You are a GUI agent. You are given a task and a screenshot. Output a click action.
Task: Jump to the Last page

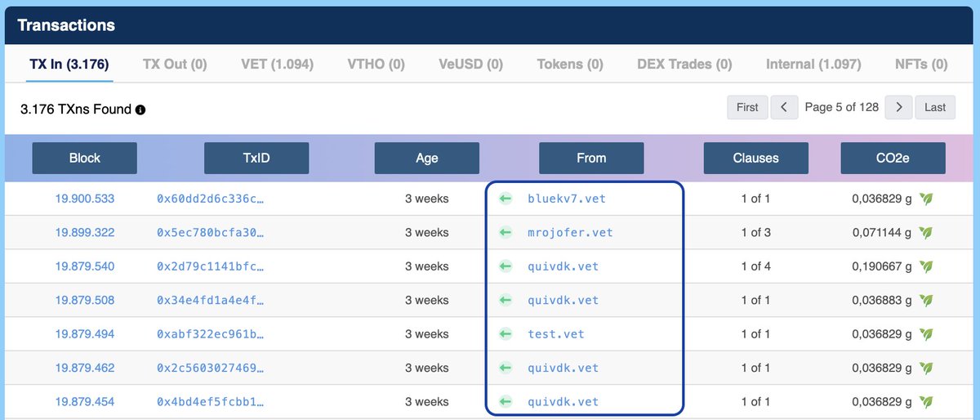click(935, 107)
